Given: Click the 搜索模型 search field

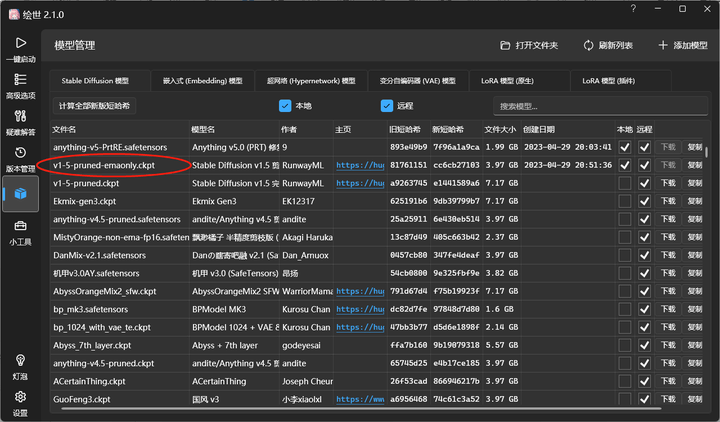Looking at the screenshot, I should [x=600, y=106].
